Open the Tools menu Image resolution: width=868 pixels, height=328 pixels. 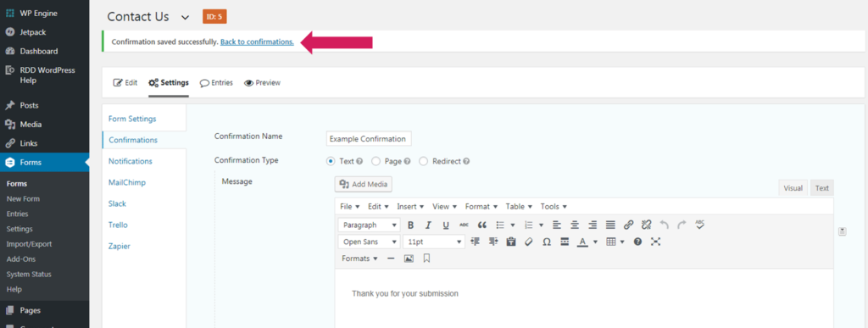coord(554,206)
